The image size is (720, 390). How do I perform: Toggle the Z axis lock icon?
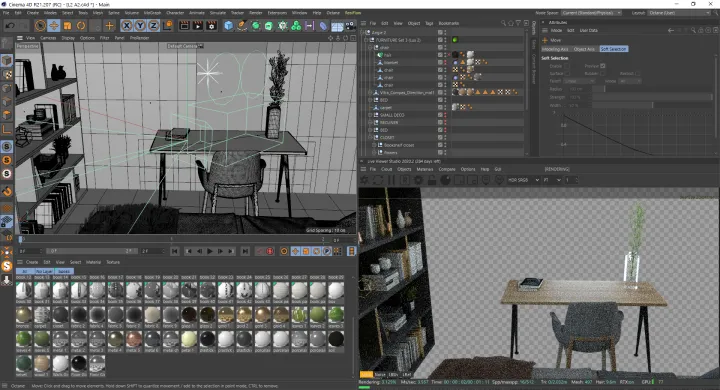click(154, 26)
